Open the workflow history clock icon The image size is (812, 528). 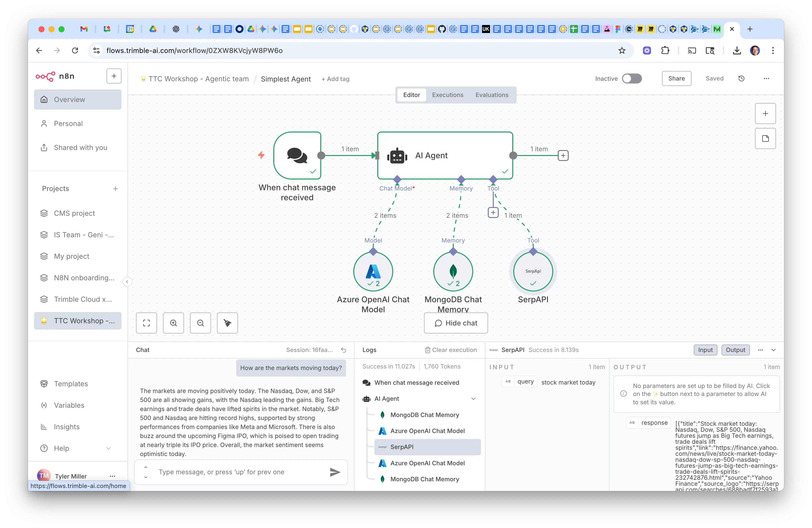(x=741, y=78)
